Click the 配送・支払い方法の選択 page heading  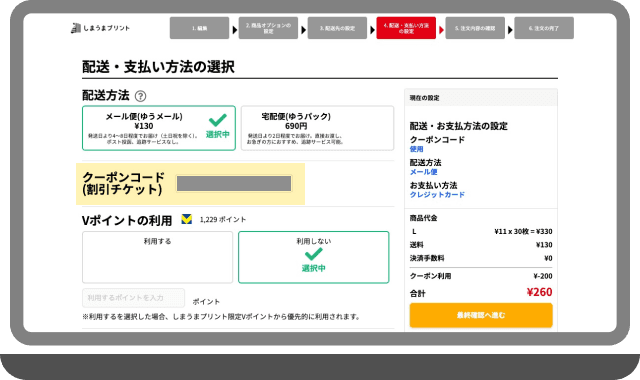pos(158,67)
